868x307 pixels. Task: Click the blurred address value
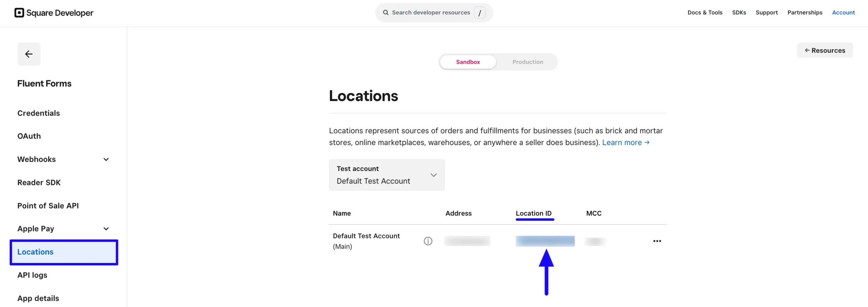pyautogui.click(x=467, y=241)
